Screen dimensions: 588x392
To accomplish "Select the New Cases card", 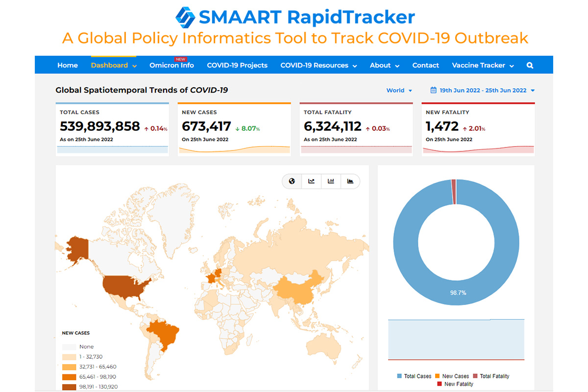I will coord(234,129).
